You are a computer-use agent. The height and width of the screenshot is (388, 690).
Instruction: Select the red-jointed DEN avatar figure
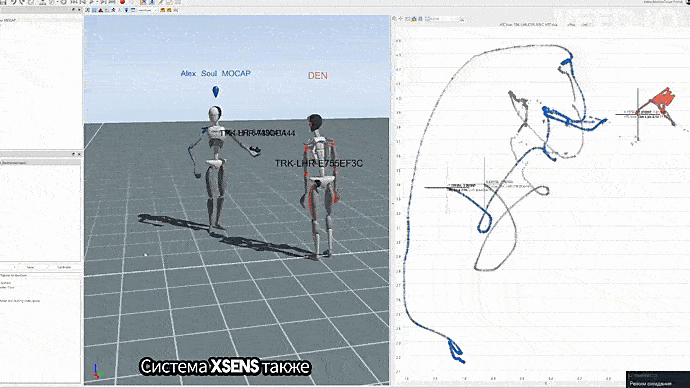[320, 187]
